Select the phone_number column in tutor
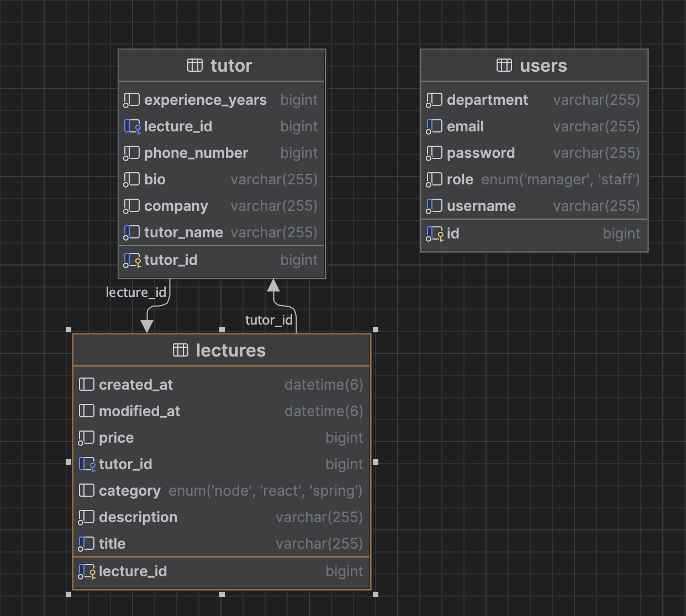 pyautogui.click(x=222, y=153)
